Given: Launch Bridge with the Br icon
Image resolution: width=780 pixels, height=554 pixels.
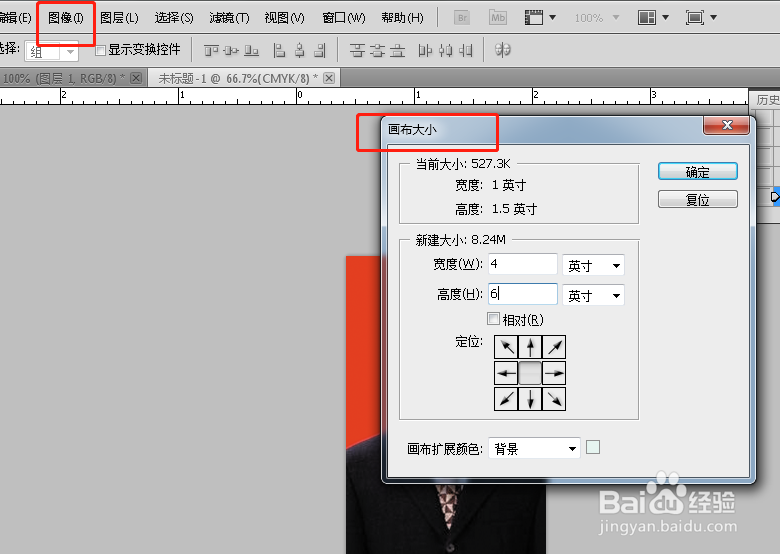Looking at the screenshot, I should pyautogui.click(x=462, y=18).
